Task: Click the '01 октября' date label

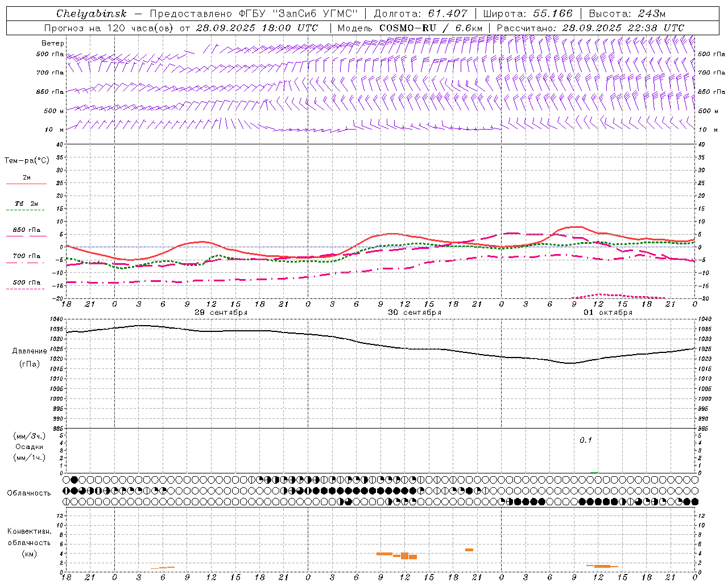Action: click(608, 313)
